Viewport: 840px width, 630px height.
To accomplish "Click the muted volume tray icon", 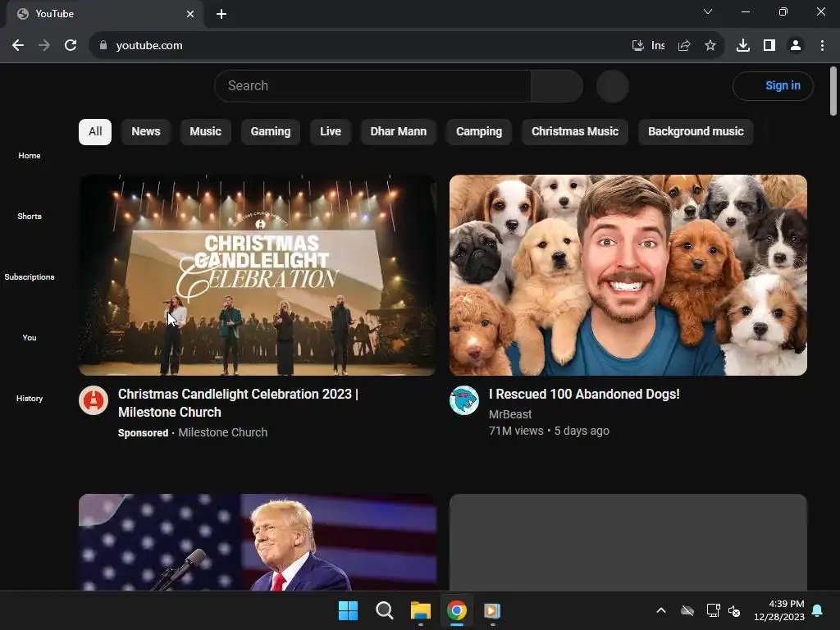I will (x=734, y=610).
